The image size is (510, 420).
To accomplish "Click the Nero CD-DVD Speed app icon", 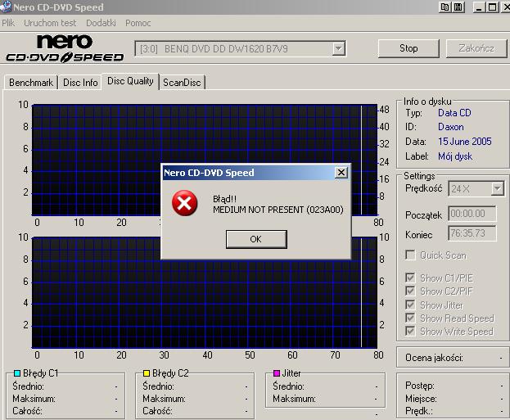I will (6, 7).
